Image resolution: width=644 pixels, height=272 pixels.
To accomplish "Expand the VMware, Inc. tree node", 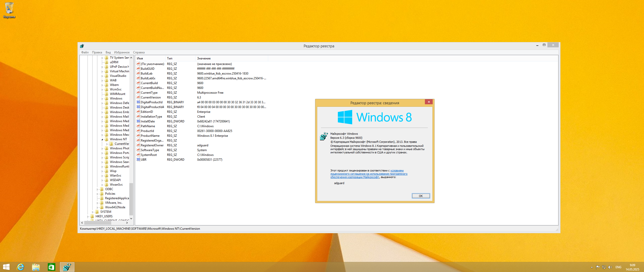I will (x=97, y=203).
